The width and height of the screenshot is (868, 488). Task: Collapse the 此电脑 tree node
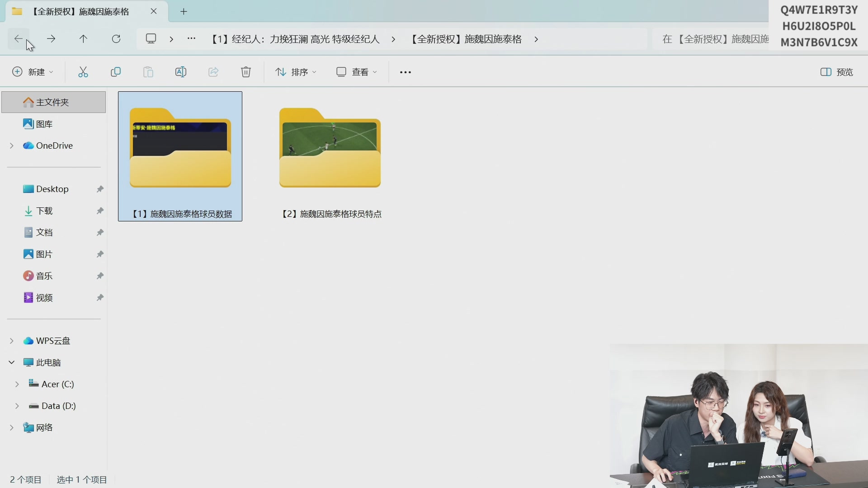point(12,362)
